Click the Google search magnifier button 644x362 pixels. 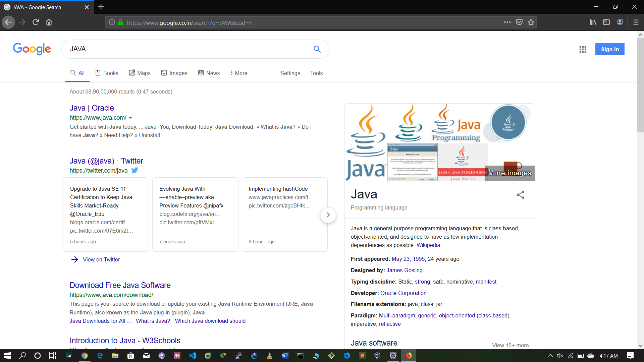point(317,49)
